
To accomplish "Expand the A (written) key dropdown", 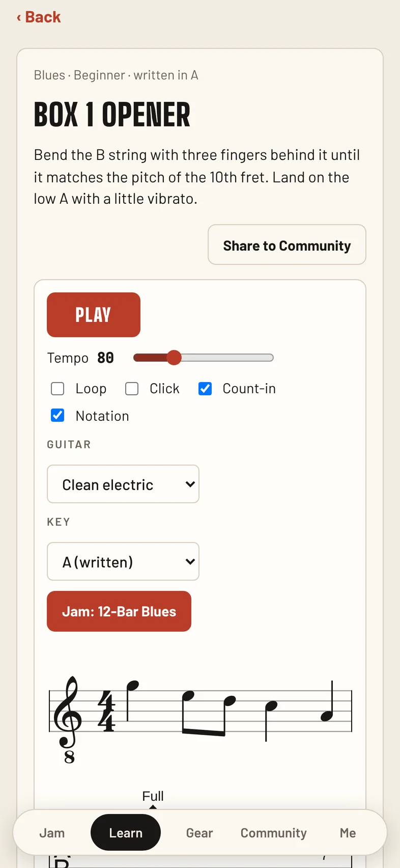I will (x=123, y=561).
